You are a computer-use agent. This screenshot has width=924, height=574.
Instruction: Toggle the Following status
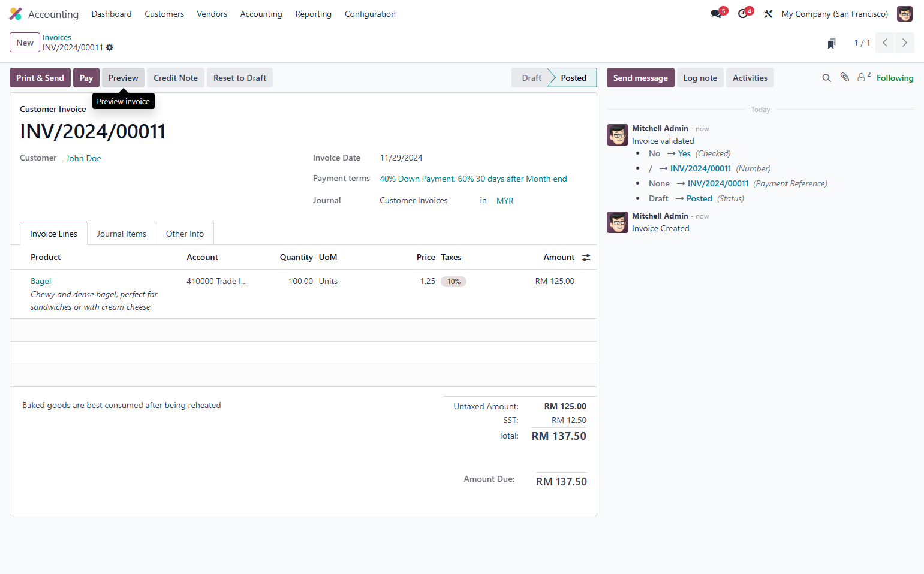895,78
